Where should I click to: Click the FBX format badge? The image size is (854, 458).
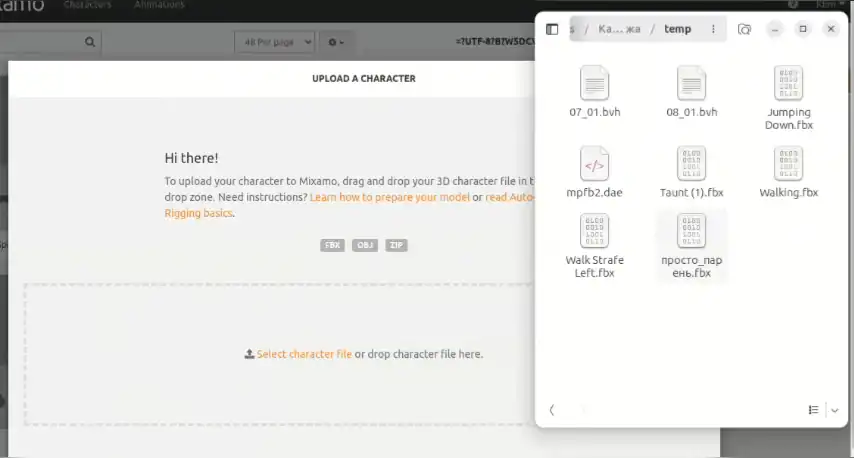click(332, 245)
